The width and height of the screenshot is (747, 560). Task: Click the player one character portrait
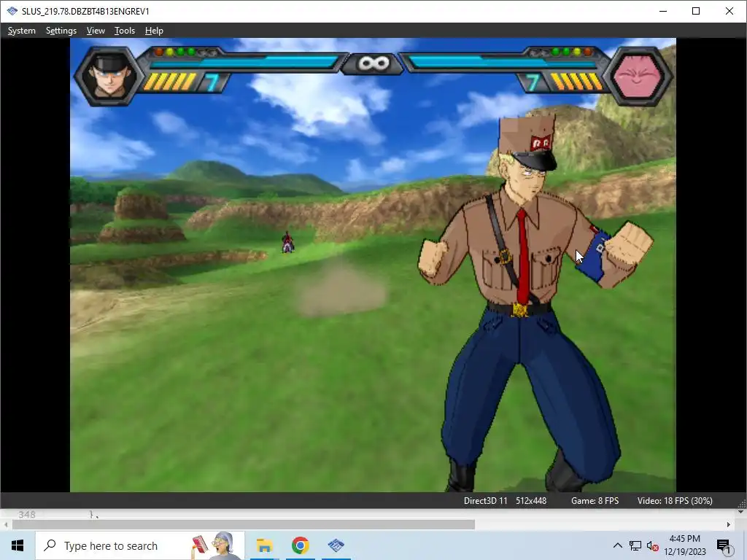point(109,75)
